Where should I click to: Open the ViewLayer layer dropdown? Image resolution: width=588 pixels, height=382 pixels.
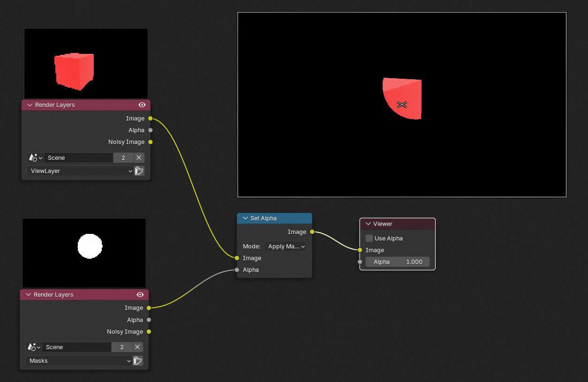tap(81, 171)
